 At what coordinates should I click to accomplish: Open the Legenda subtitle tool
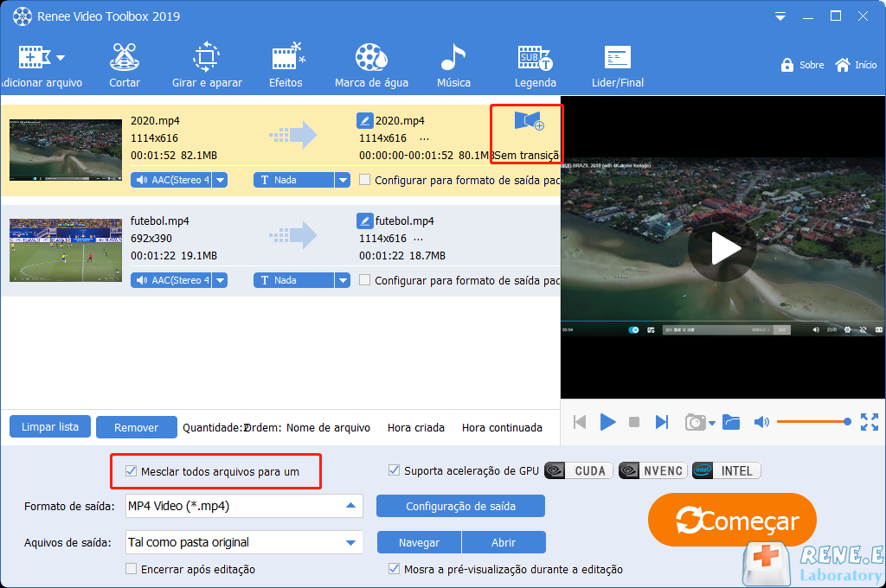[535, 66]
